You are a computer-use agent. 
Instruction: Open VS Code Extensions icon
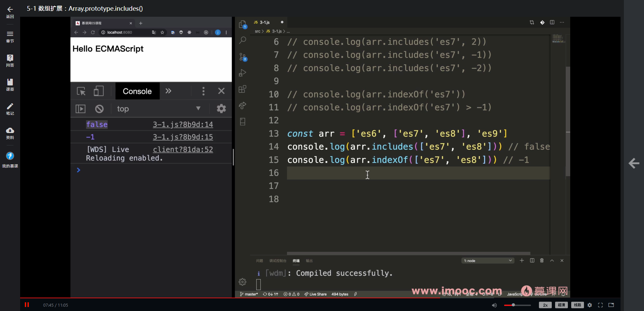[243, 89]
